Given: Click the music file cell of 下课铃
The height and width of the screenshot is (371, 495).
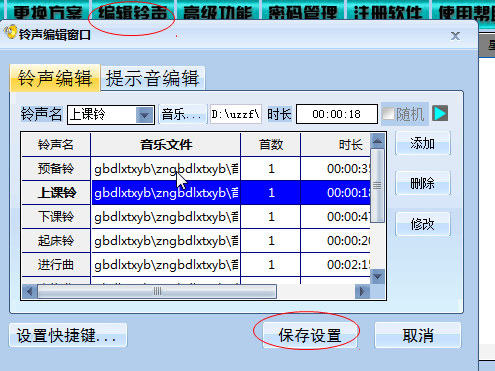Looking at the screenshot, I should (x=166, y=217).
